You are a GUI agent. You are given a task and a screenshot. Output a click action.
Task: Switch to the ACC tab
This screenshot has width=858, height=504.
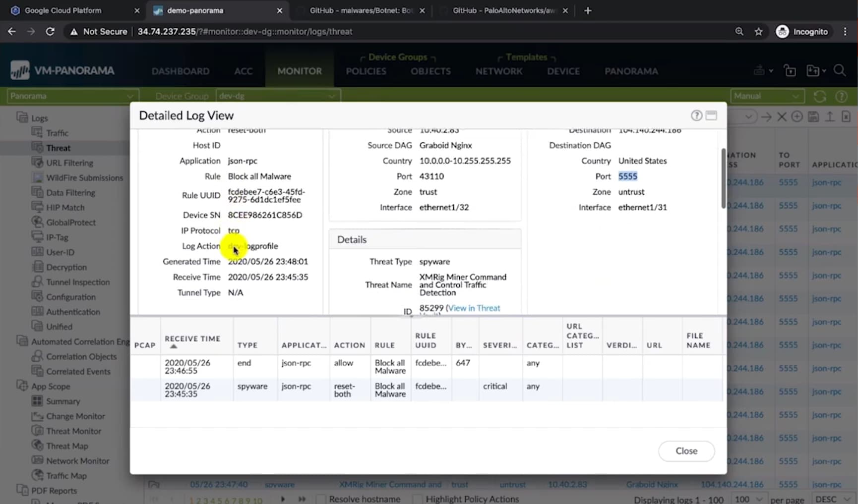tap(243, 71)
